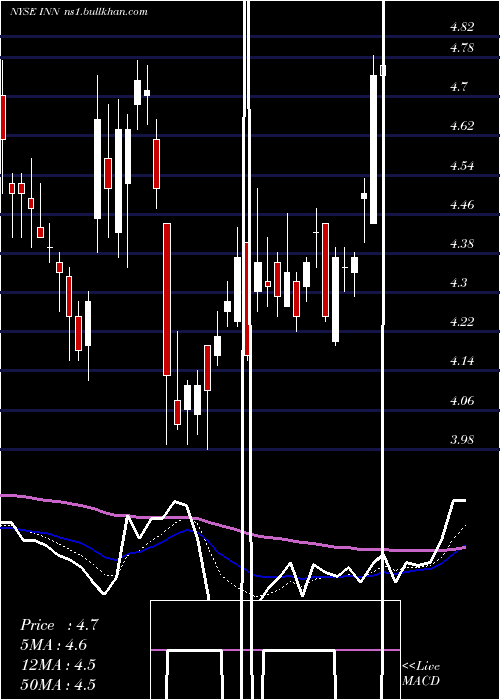
Task: Click the 4.7 price axis label
Action: coord(459,87)
